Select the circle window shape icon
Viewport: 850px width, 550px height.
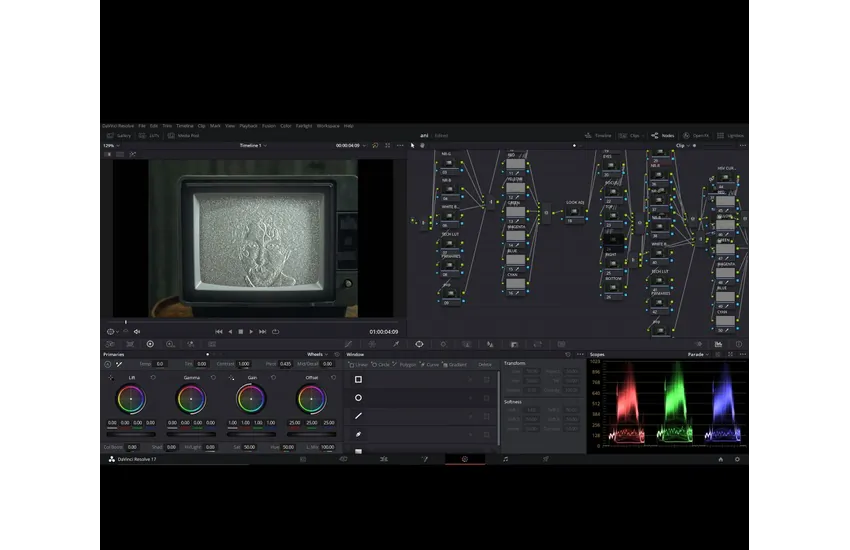point(358,398)
